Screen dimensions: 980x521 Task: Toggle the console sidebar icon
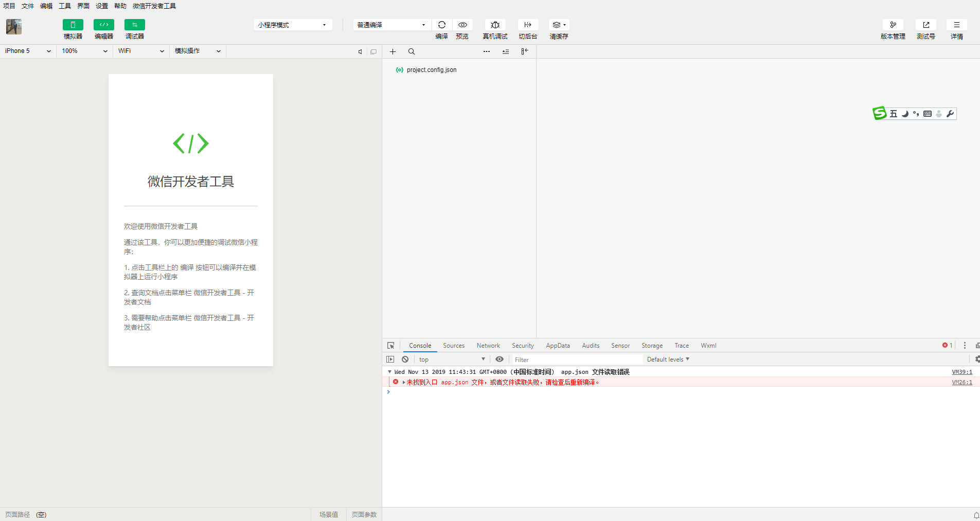(390, 360)
